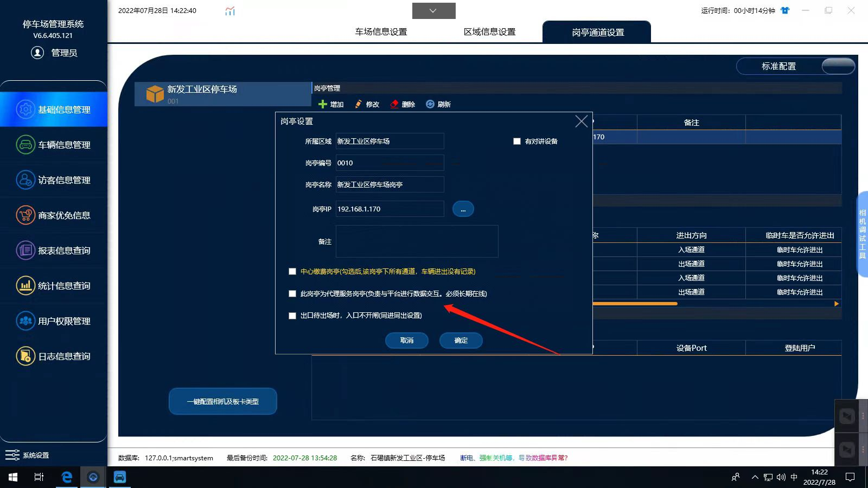Show hidden tray icons chevron
This screenshot has height=488, width=868.
pyautogui.click(x=755, y=477)
